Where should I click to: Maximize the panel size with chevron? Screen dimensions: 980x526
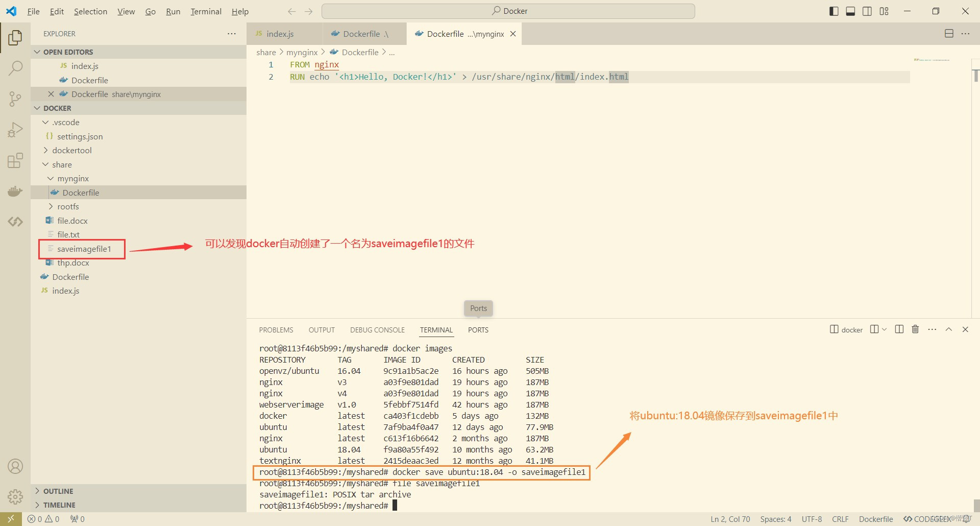(949, 329)
